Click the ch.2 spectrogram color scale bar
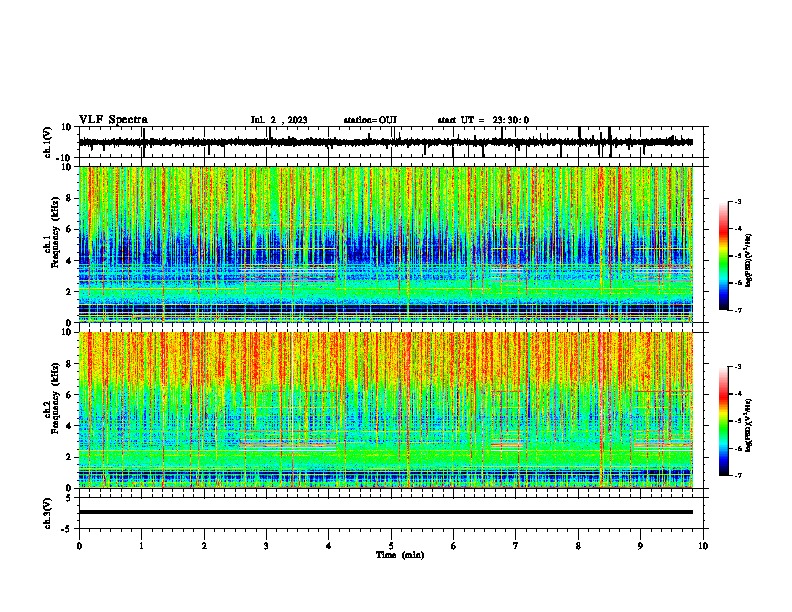This screenshot has width=792, height=612. pos(724,421)
